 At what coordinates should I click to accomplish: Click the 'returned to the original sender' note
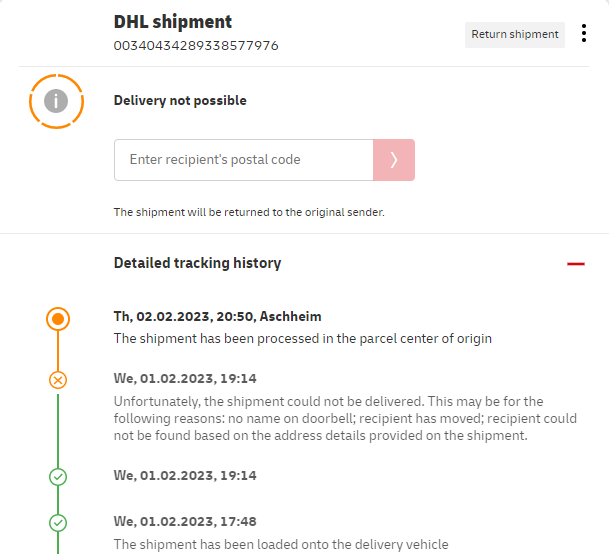tap(249, 212)
